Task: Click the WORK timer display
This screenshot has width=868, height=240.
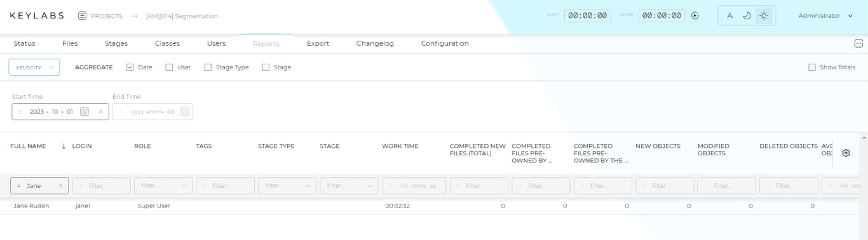Action: [x=661, y=15]
